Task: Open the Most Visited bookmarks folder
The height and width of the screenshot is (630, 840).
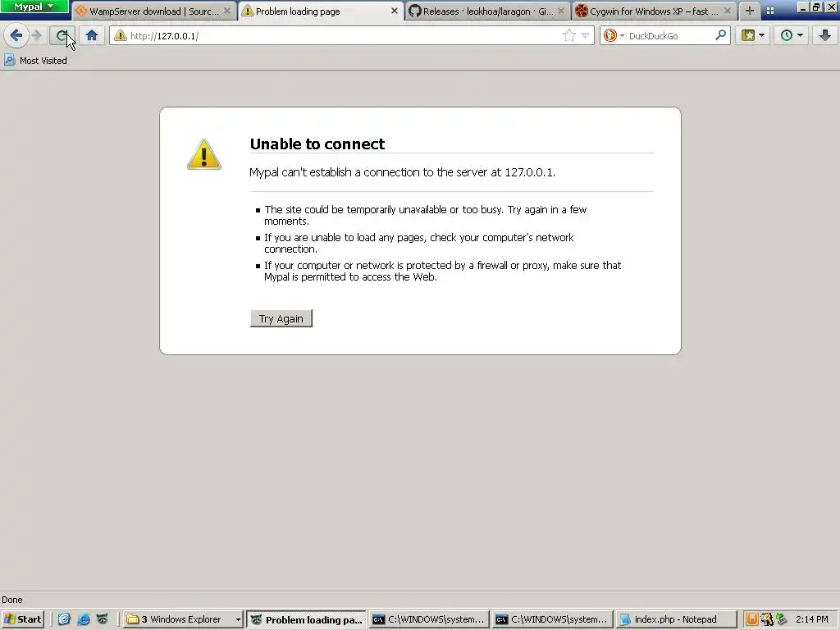Action: pos(36,61)
